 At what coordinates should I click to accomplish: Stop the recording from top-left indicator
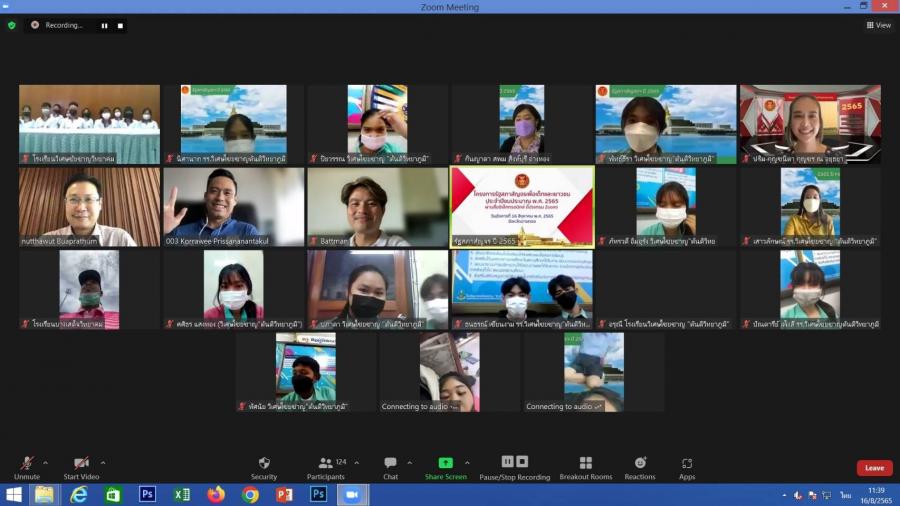120,25
